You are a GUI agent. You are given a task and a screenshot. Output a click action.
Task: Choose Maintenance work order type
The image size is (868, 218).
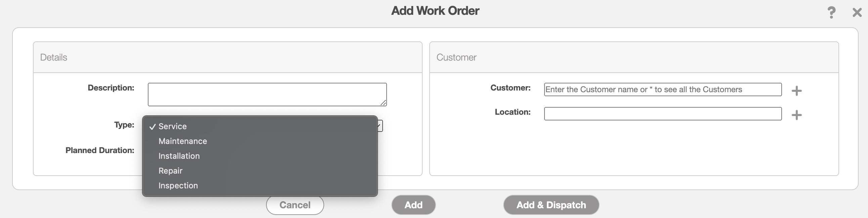(183, 141)
